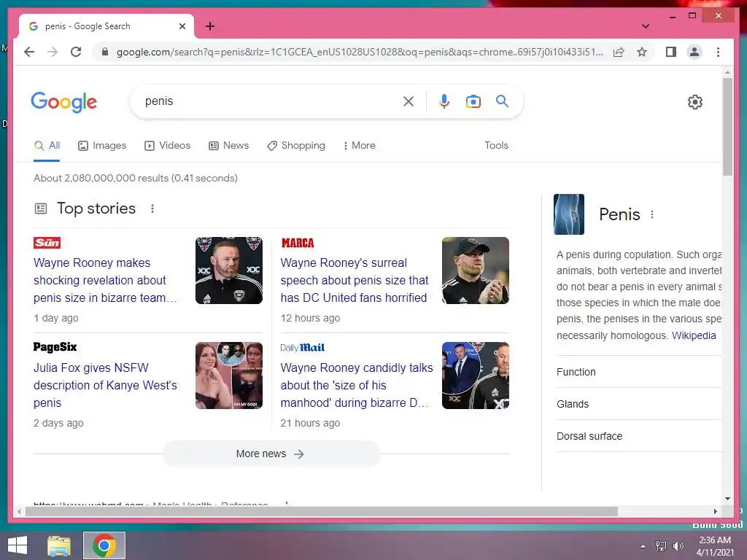The width and height of the screenshot is (747, 560).
Task: Click PageSix story thumbnail image
Action: click(x=228, y=376)
